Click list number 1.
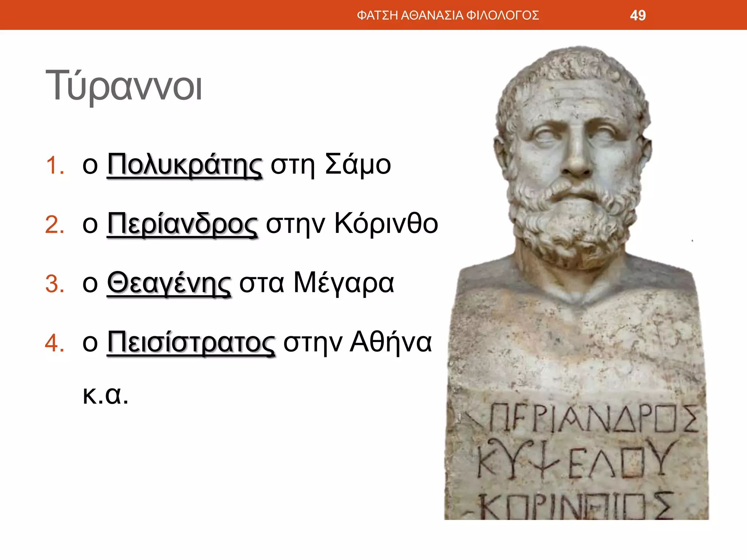Image resolution: width=747 pixels, height=560 pixels. pyautogui.click(x=55, y=166)
